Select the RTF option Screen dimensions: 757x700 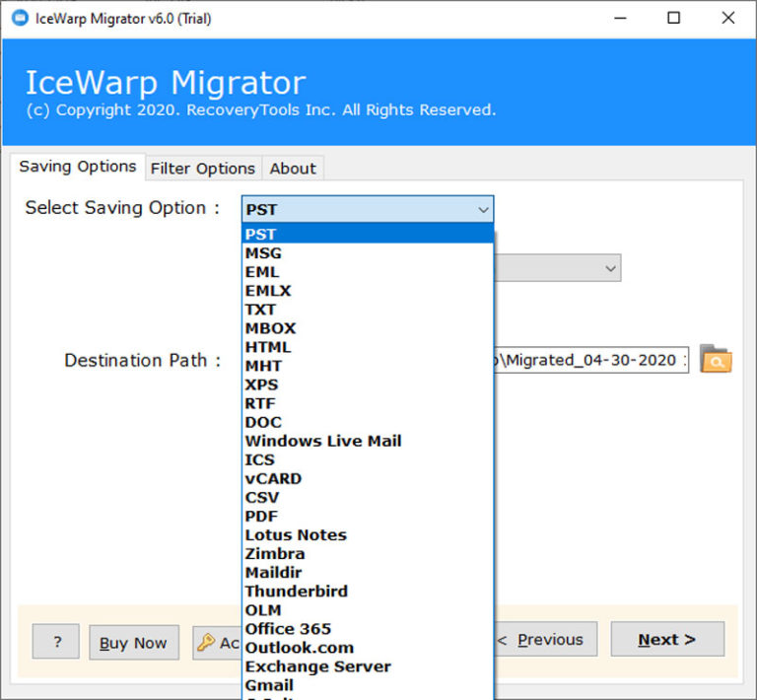coord(368,403)
